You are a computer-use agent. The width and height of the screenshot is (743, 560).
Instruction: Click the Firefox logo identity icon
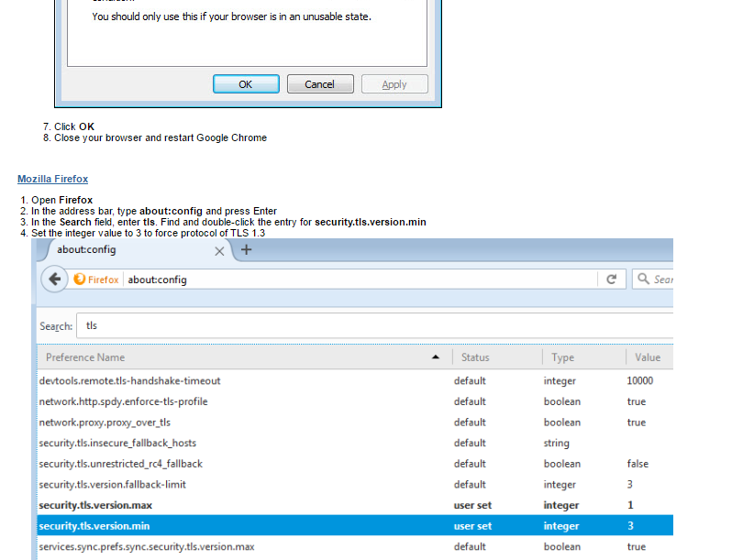80,280
